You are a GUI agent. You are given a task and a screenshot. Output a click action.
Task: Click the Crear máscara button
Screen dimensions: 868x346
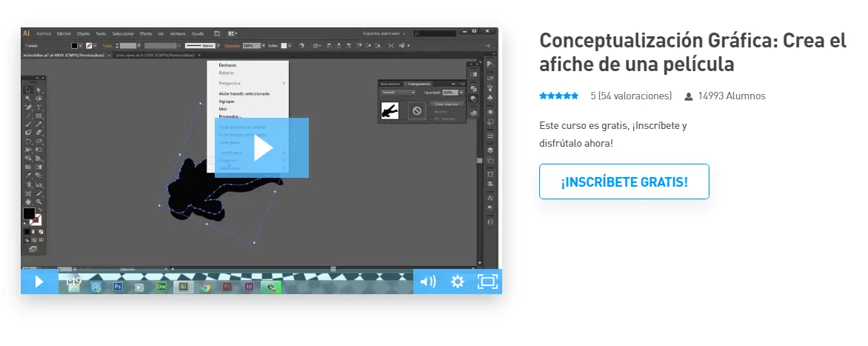click(x=447, y=104)
